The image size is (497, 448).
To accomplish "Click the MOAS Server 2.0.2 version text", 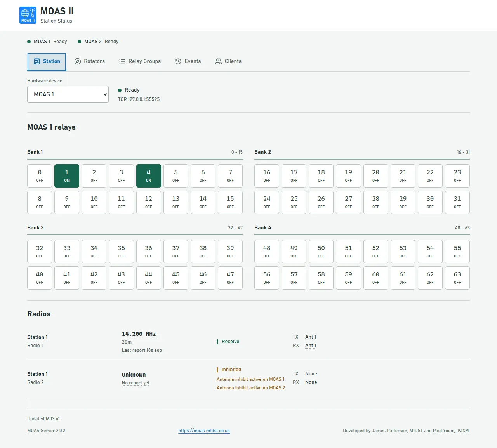I will click(46, 431).
